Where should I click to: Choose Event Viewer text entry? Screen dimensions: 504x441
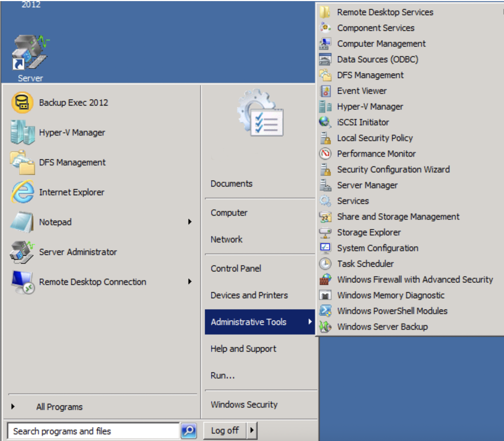[362, 91]
